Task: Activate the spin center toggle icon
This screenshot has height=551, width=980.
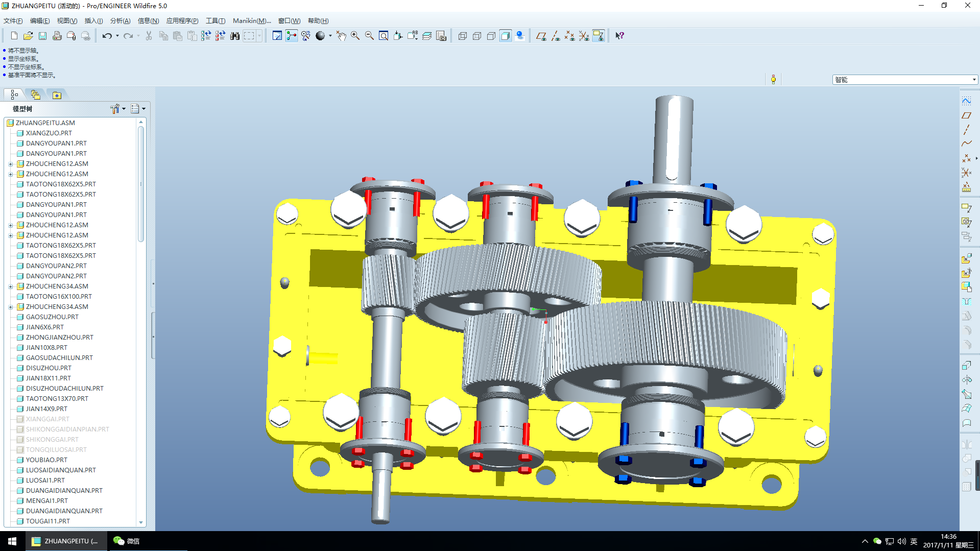Action: [x=292, y=36]
